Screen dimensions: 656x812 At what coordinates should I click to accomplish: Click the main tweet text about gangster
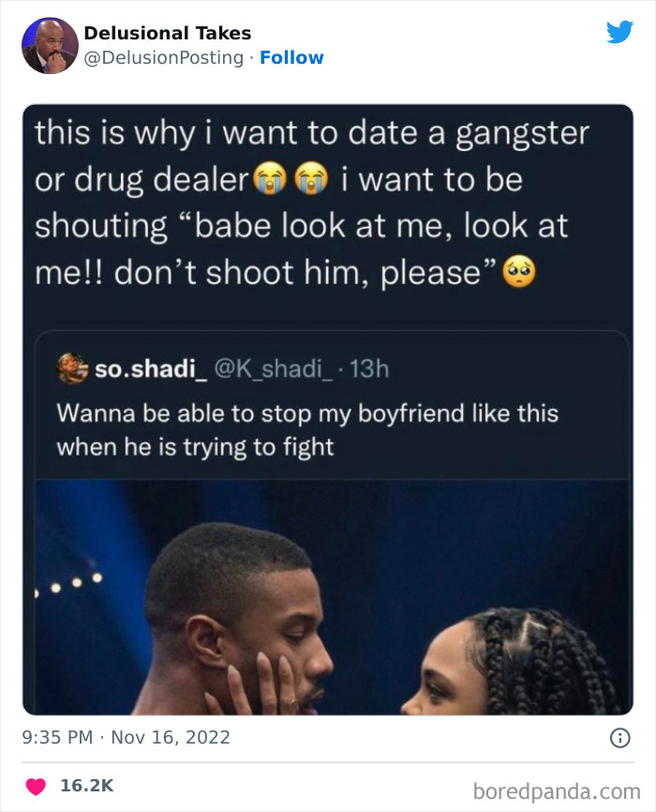[312, 203]
